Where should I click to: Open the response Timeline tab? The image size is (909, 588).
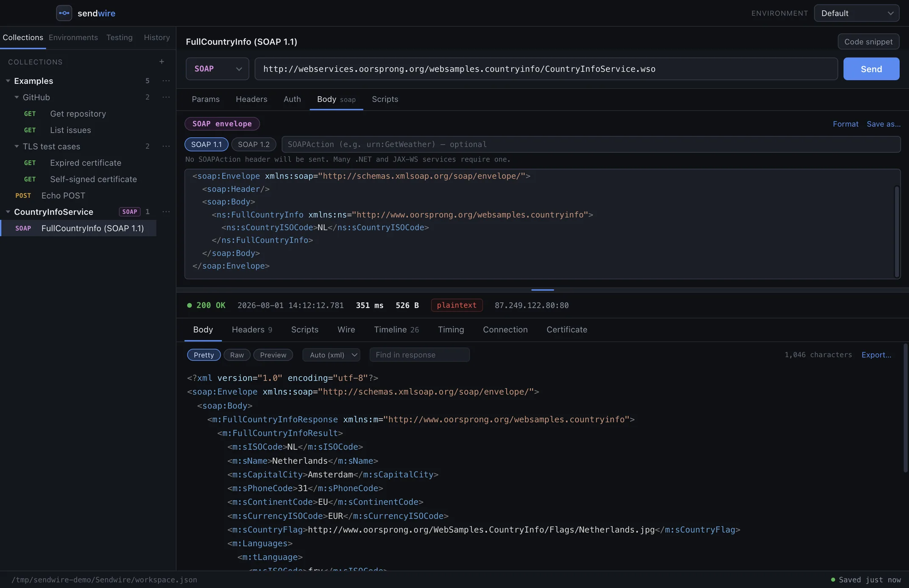396,330
